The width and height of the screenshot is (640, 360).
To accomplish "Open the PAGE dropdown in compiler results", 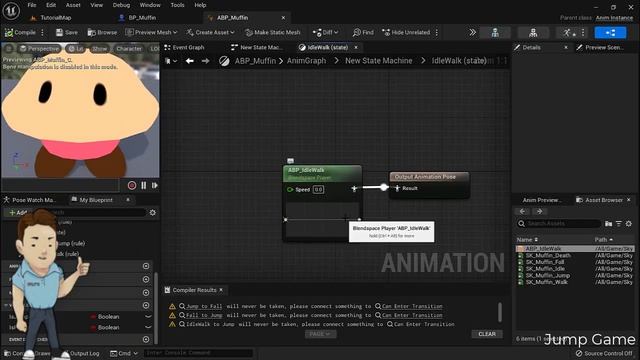I will tap(320, 334).
